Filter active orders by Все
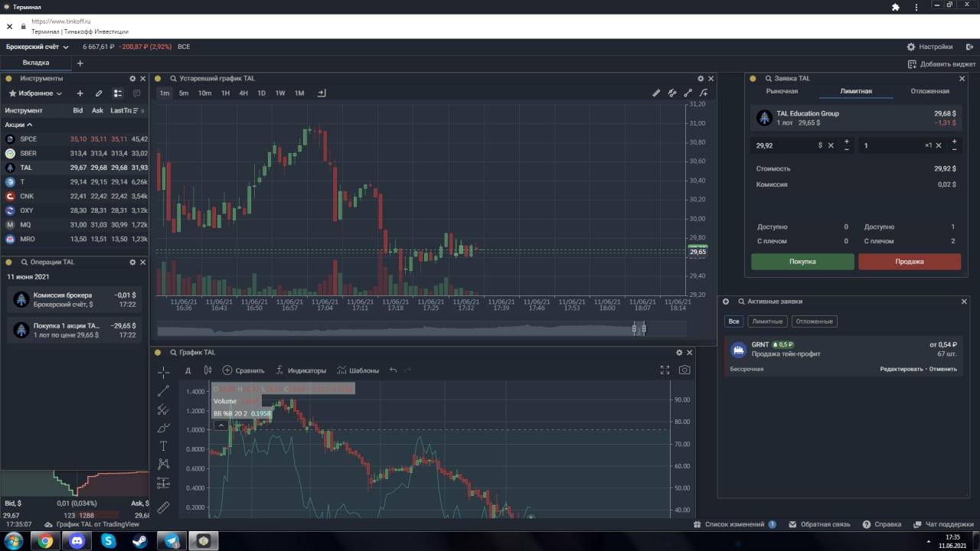This screenshot has height=551, width=980. (x=734, y=321)
